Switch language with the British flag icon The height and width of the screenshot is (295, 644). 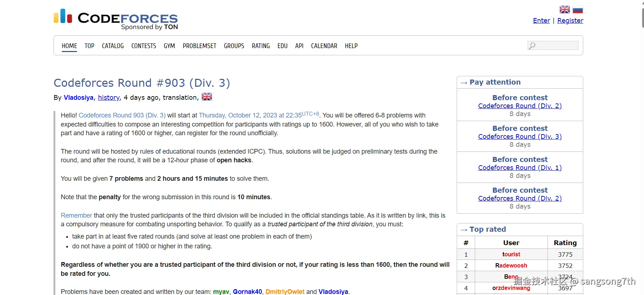click(564, 10)
